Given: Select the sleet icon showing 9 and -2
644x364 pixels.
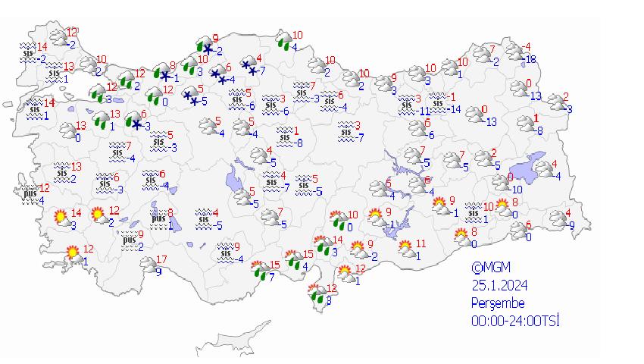Looking at the screenshot, I should click(205, 46).
